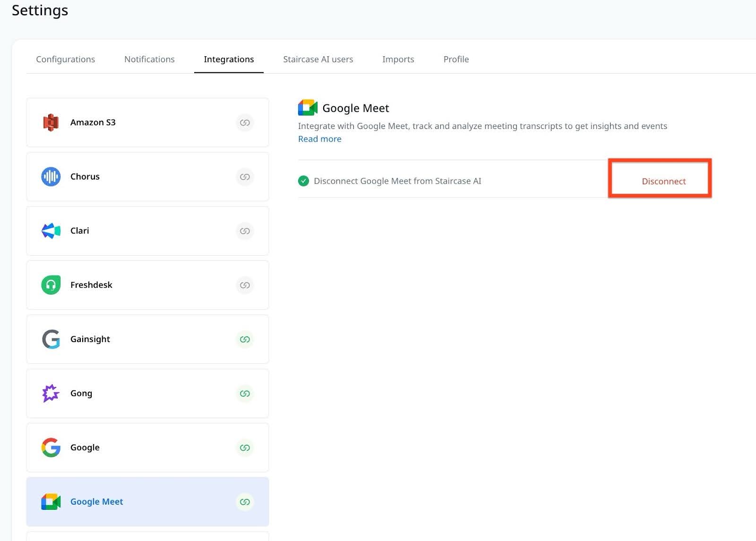
Task: Click the Gainsight green link icon
Action: (x=245, y=339)
